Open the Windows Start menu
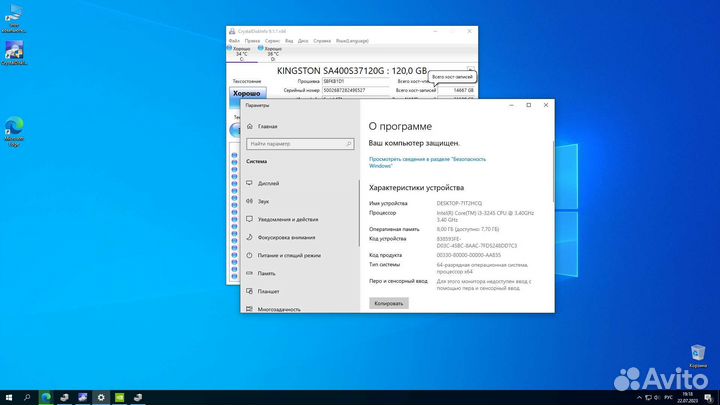This screenshot has height=405, width=720. point(9,398)
